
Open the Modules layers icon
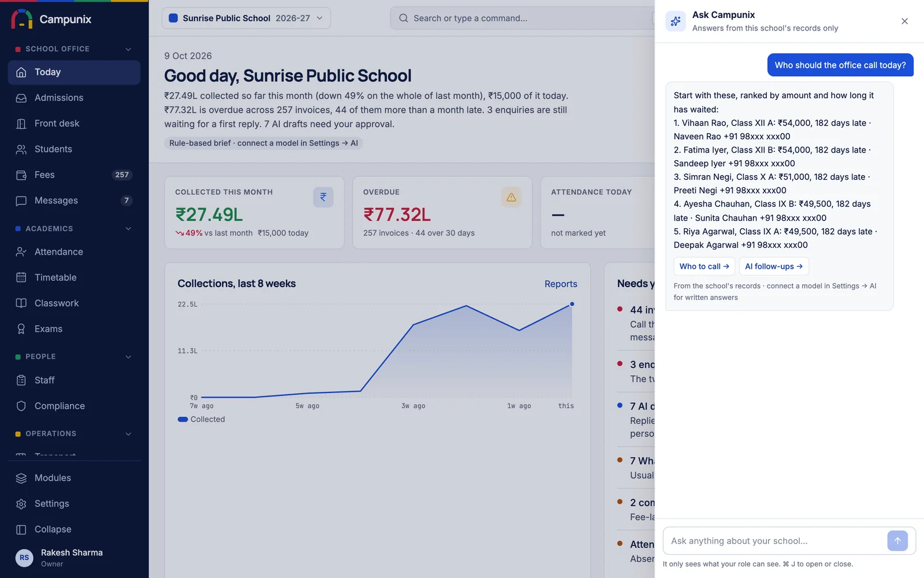coord(21,478)
